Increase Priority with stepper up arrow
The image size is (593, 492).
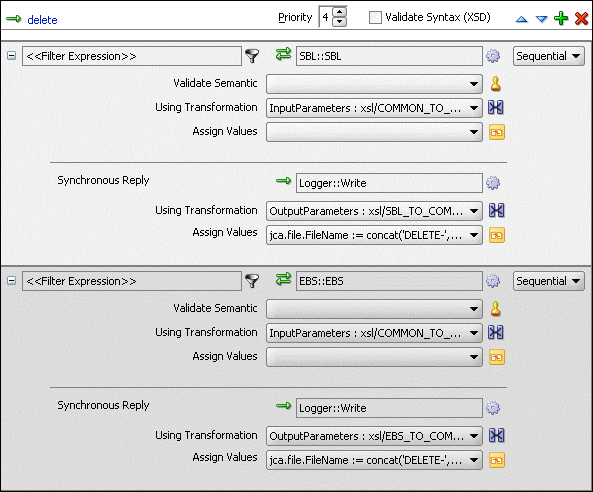point(340,12)
